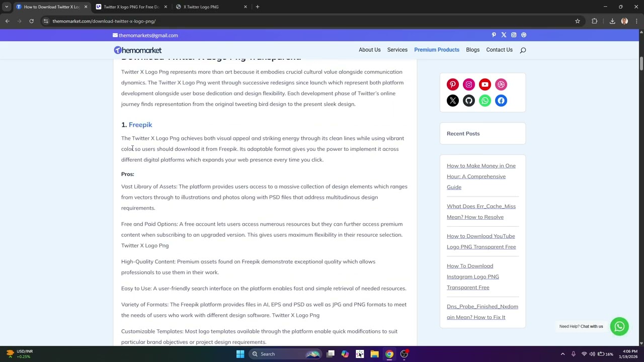644x362 pixels.
Task: Open the red Pinterest icon in the sidebar
Action: coord(453,84)
